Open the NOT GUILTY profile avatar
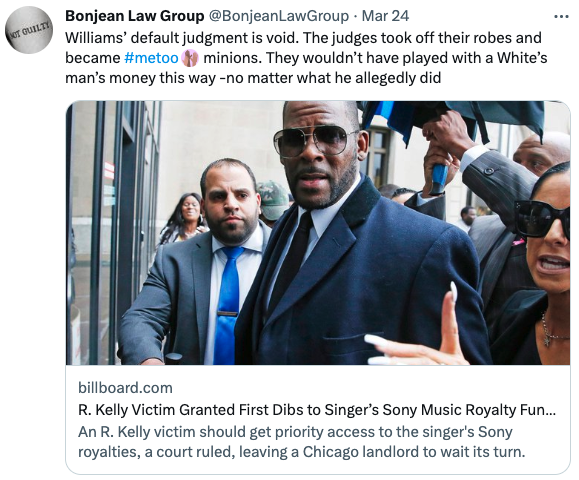579x480 pixels. click(29, 30)
